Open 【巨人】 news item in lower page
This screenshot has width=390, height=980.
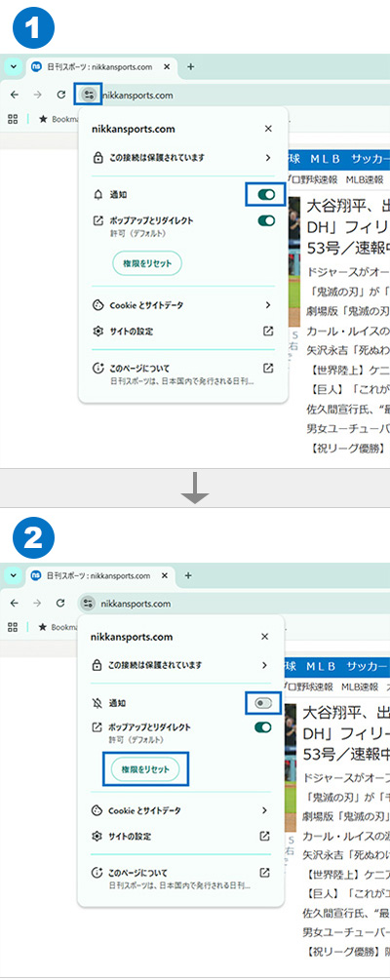(346, 894)
